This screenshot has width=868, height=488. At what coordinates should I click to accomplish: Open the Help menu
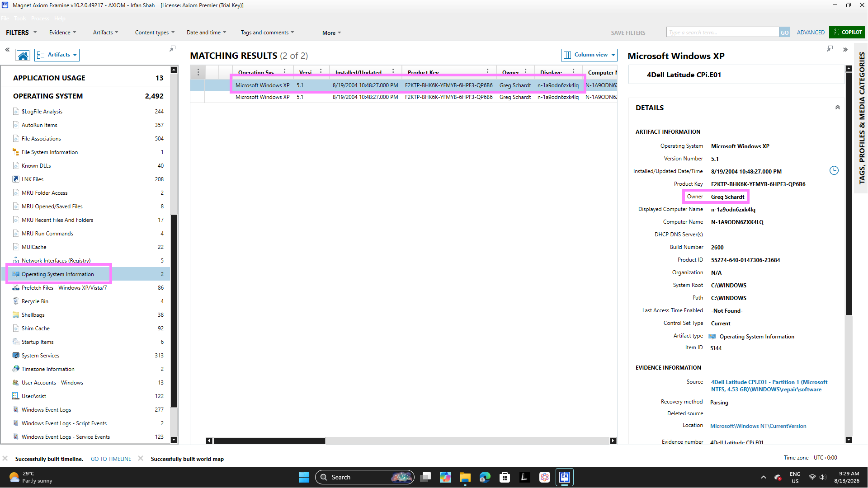click(x=60, y=19)
